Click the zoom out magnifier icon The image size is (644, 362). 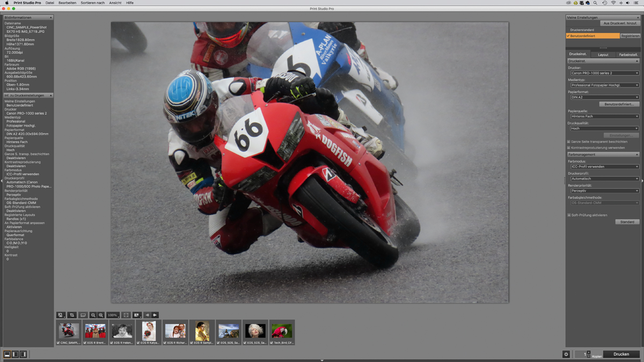point(93,315)
